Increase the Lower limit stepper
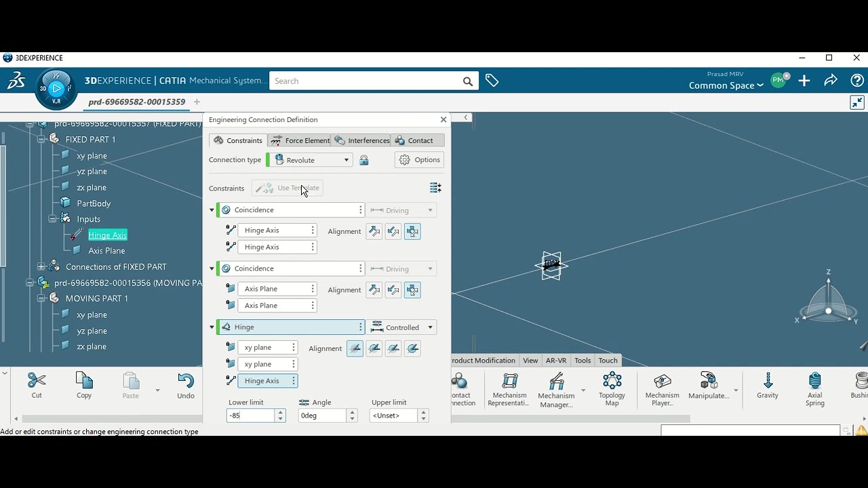 [280, 412]
